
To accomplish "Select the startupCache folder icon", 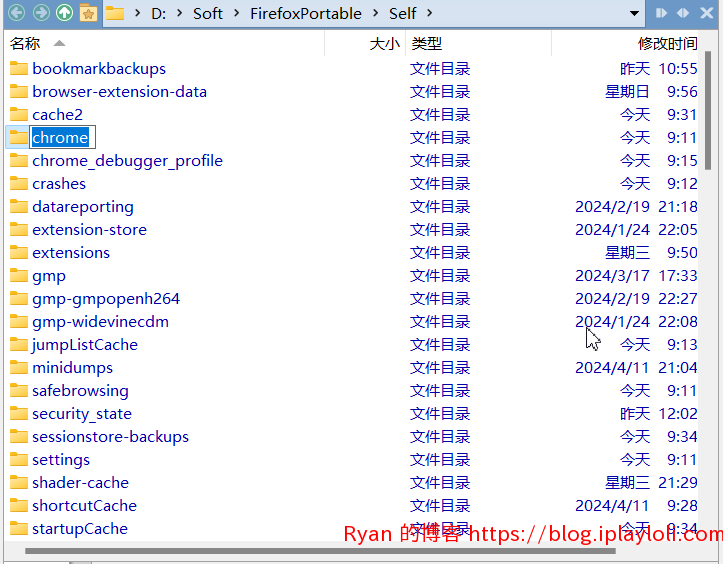I will point(19,528).
